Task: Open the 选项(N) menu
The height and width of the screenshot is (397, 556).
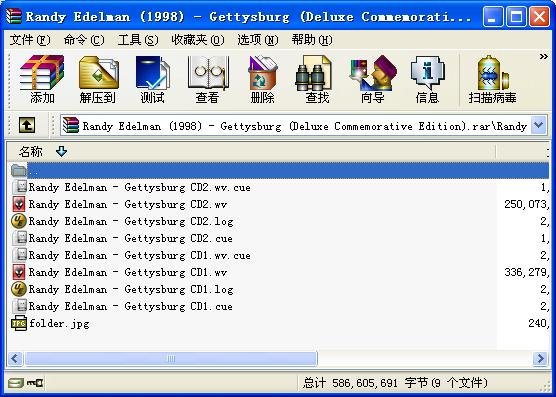Action: [258, 40]
